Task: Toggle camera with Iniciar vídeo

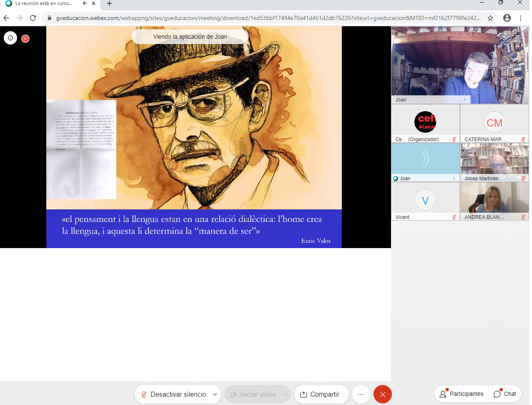Action: (x=253, y=394)
